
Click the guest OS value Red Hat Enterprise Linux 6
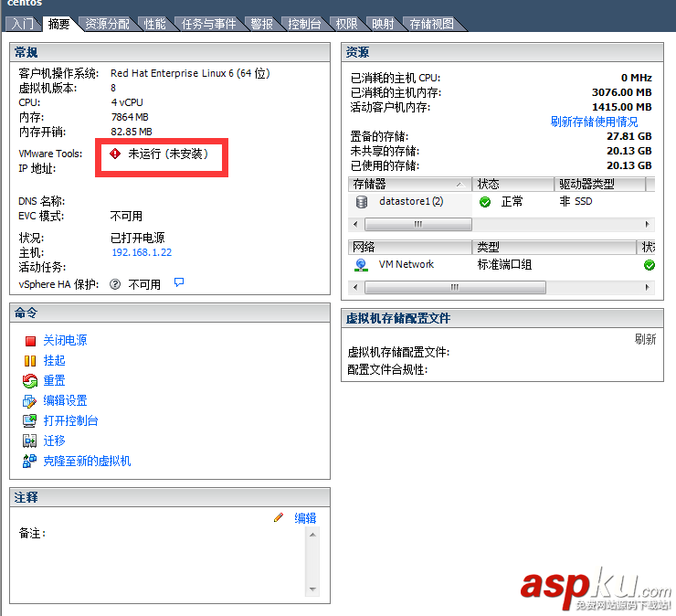(190, 73)
